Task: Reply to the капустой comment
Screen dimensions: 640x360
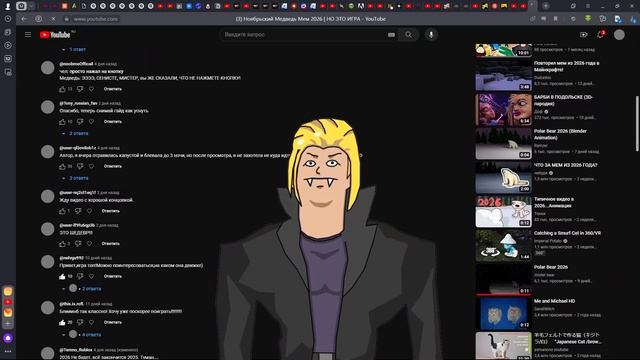Action: click(x=113, y=167)
